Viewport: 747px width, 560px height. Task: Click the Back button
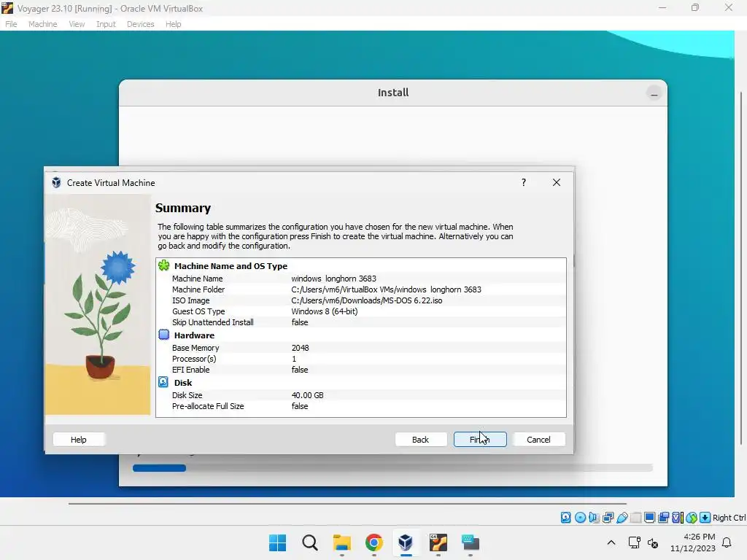coord(421,440)
